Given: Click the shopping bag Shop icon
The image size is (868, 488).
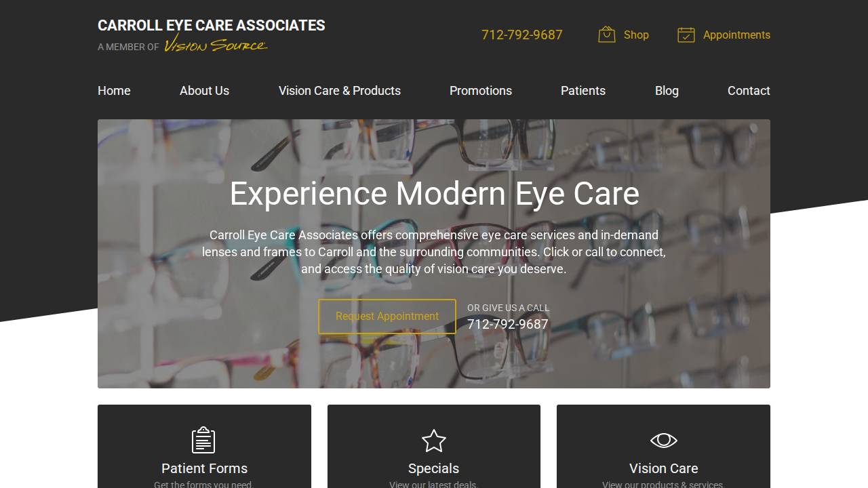Looking at the screenshot, I should click(x=606, y=35).
